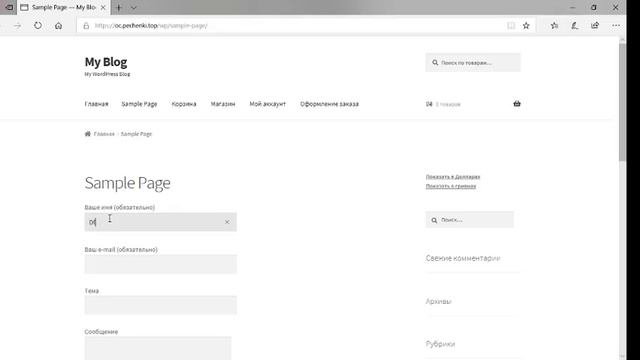The width and height of the screenshot is (640, 360).
Task: Click the Свежие комментарии heading text
Action: click(x=463, y=258)
